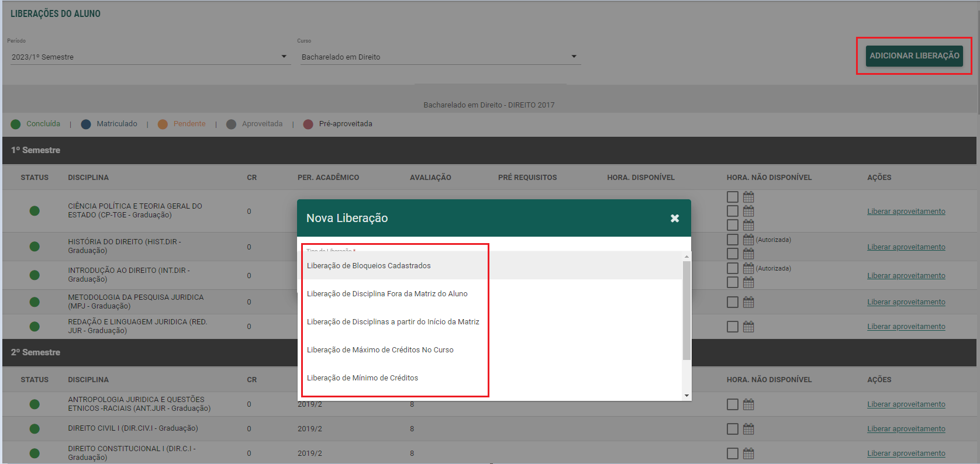Close the Nova Liberação dialog with the X

point(675,218)
